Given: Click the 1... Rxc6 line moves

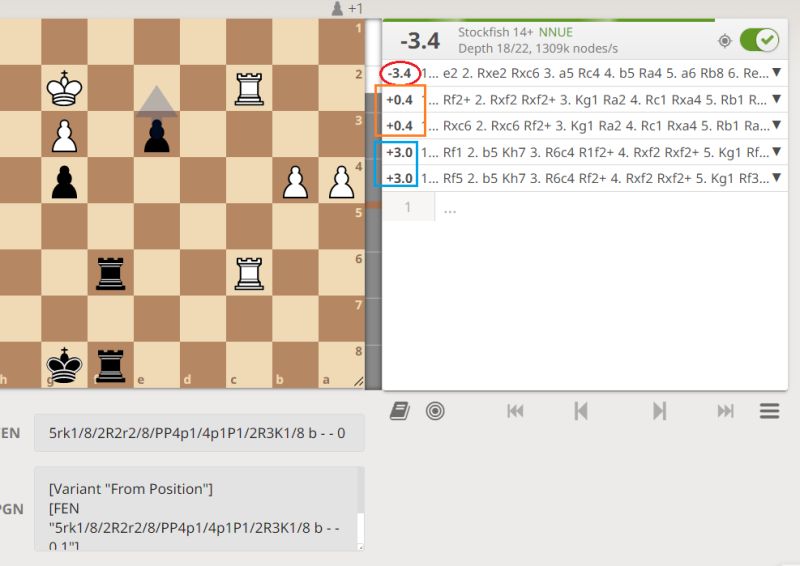Looking at the screenshot, I should (x=596, y=126).
